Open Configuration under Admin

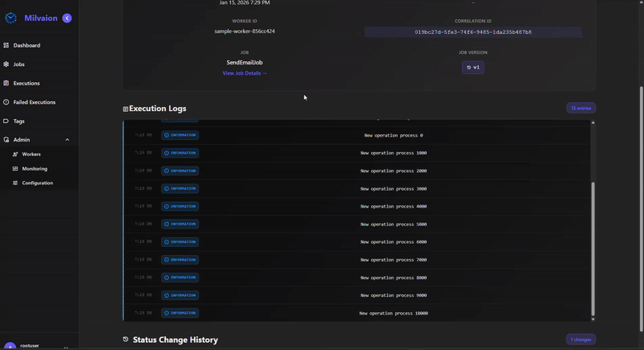coord(37,183)
